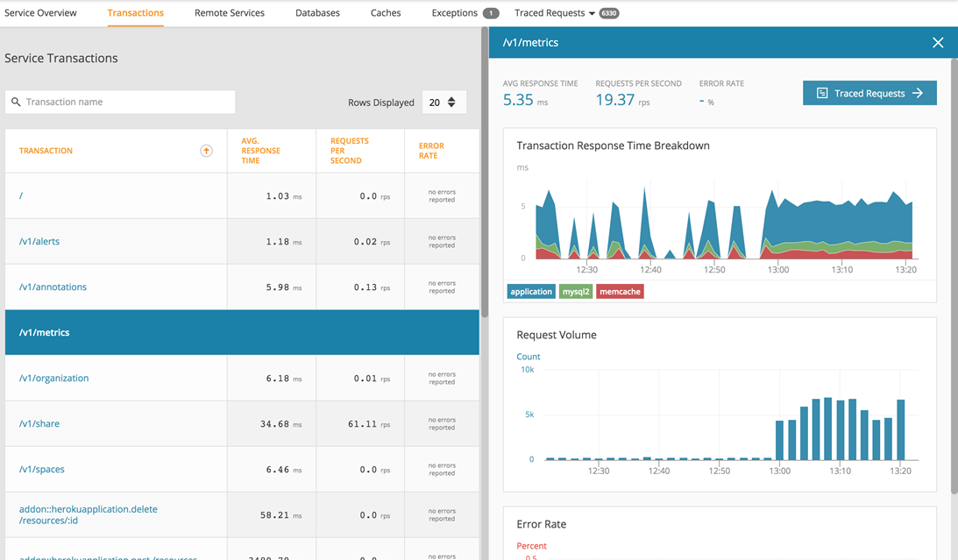958x560 pixels.
Task: Open the Rows Displayed dropdown
Action: coord(444,103)
